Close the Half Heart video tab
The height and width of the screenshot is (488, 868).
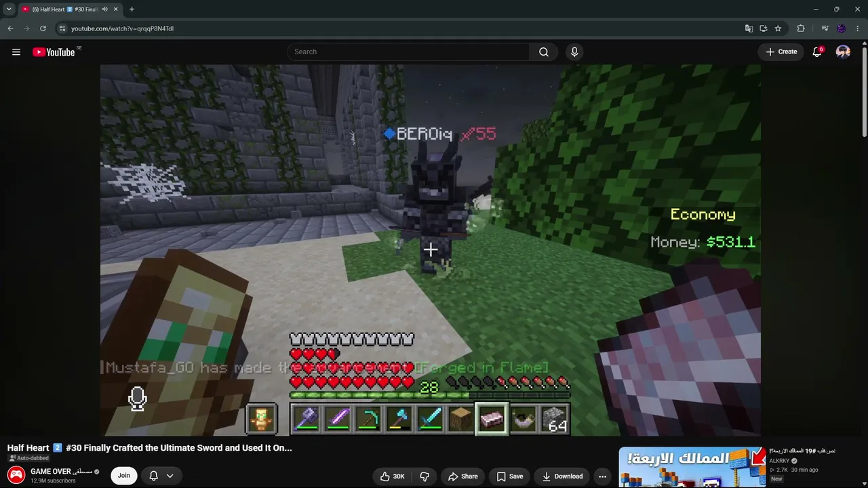pyautogui.click(x=115, y=9)
